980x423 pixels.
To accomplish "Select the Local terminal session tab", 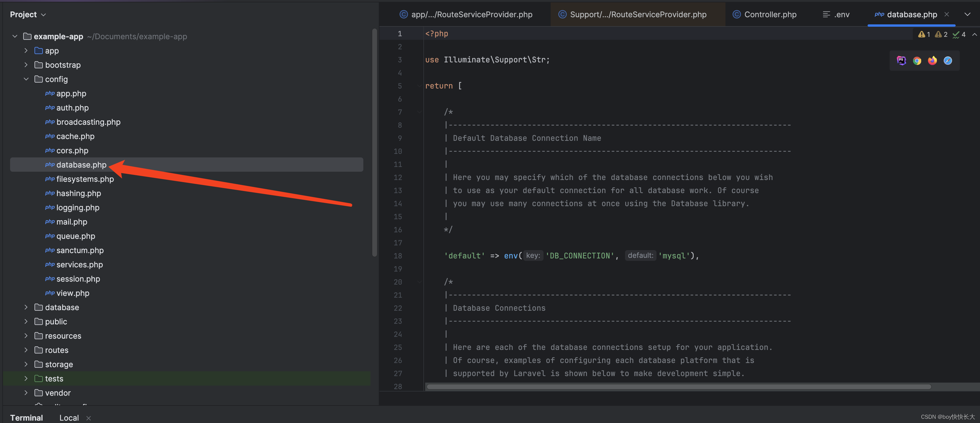I will pyautogui.click(x=69, y=418).
